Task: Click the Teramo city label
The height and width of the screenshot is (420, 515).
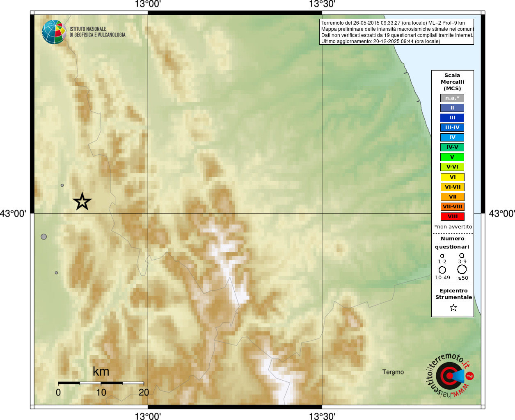Action: tap(393, 372)
